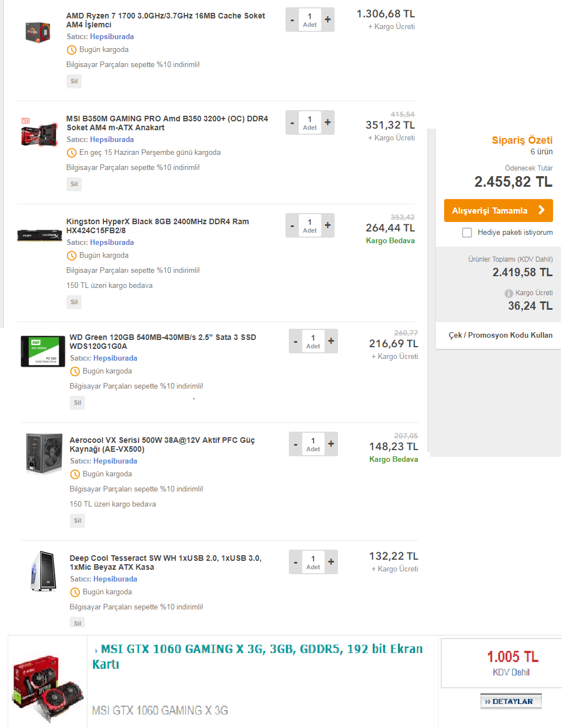562x728 pixels.
Task: Click plus button for Kingston HyperX RAM
Action: pos(328,225)
